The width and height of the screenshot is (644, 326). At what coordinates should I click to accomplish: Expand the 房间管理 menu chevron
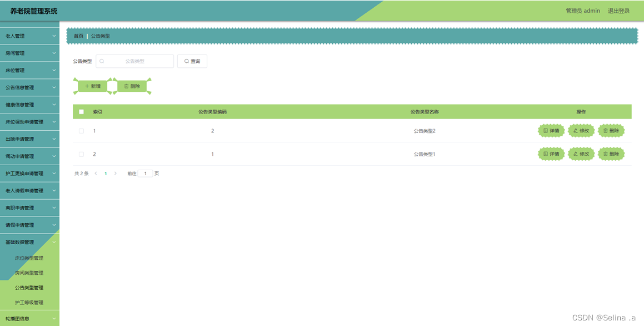(x=54, y=53)
